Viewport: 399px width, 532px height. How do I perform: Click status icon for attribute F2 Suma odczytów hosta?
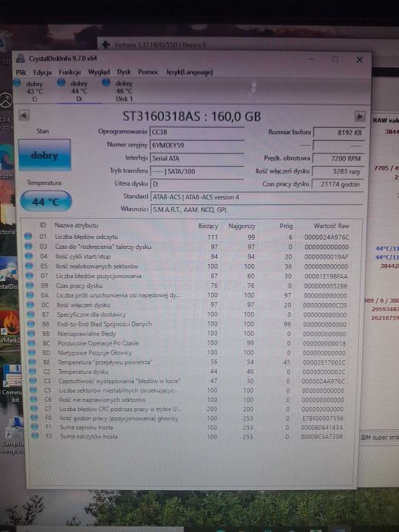(x=35, y=435)
